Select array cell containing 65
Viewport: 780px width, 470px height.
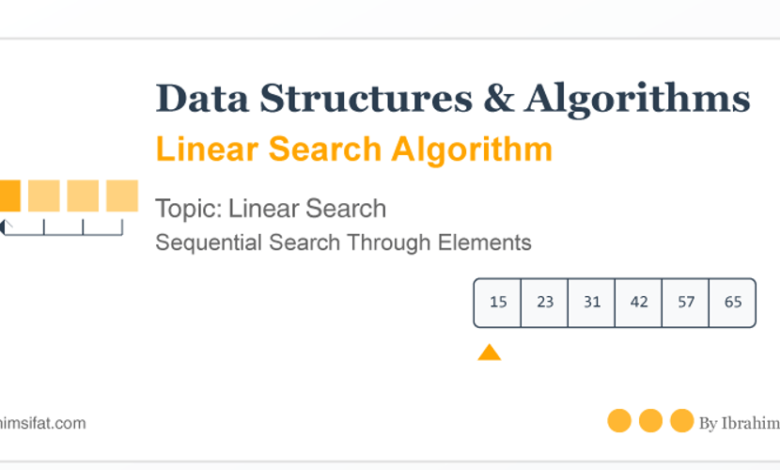[x=732, y=302]
